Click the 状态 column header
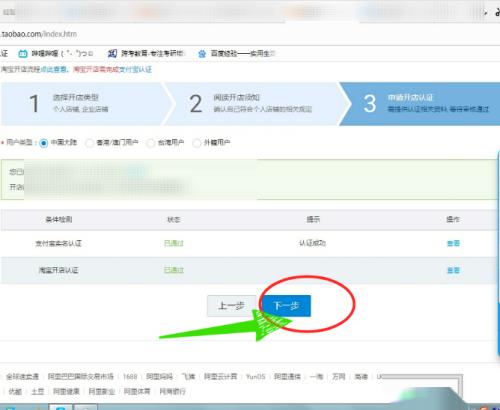This screenshot has height=410, width=500. 174,220
